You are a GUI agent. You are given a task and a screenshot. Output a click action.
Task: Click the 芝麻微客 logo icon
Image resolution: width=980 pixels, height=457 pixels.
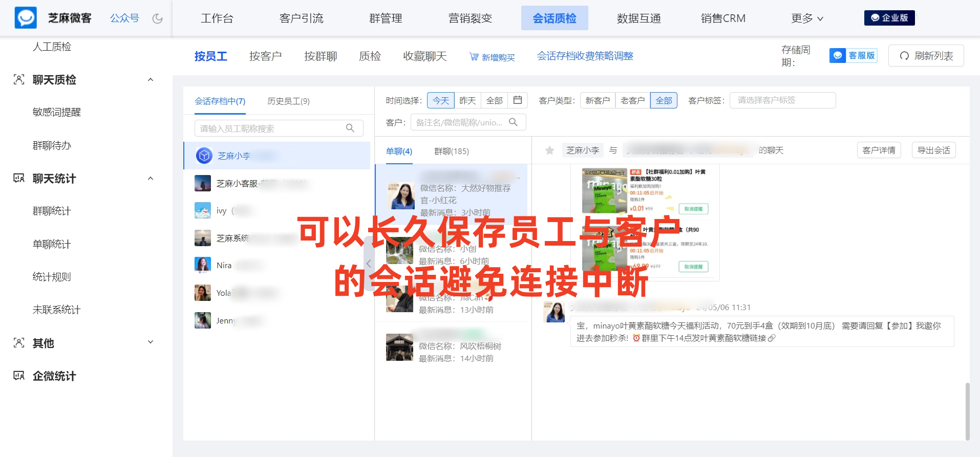(26, 18)
